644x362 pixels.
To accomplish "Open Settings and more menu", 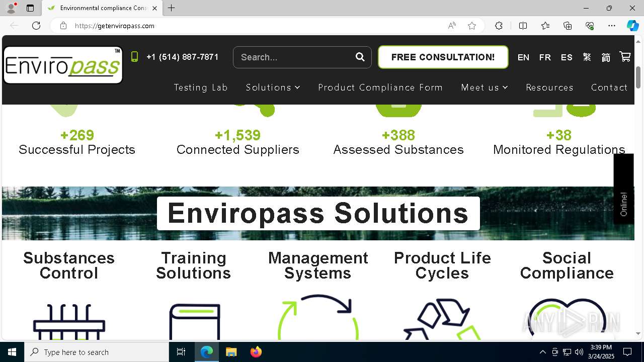I will click(x=612, y=26).
